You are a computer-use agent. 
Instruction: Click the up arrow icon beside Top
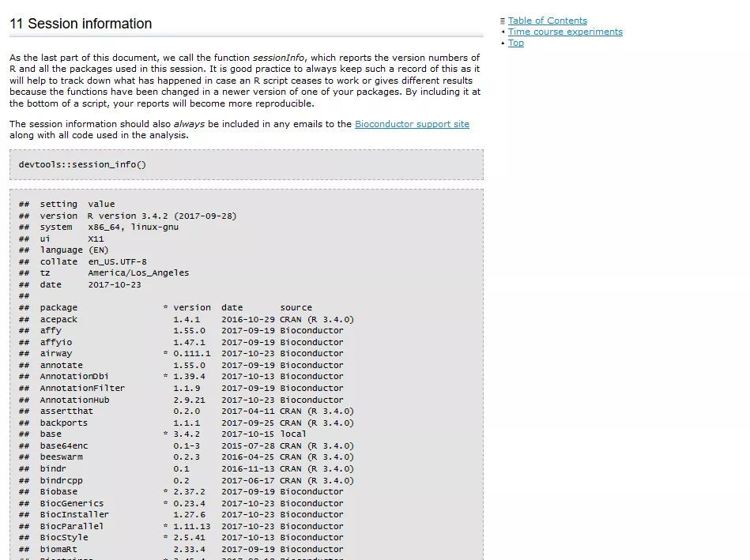click(x=503, y=43)
